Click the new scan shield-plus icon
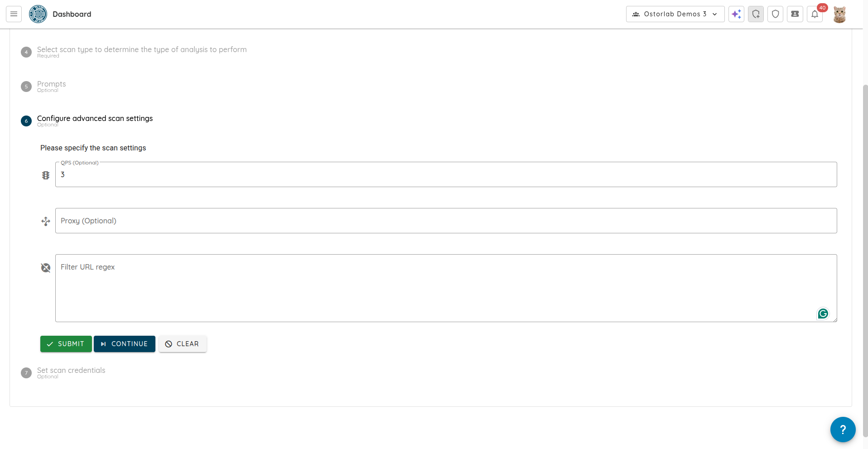Viewport: 868px width, 449px height. [756, 14]
